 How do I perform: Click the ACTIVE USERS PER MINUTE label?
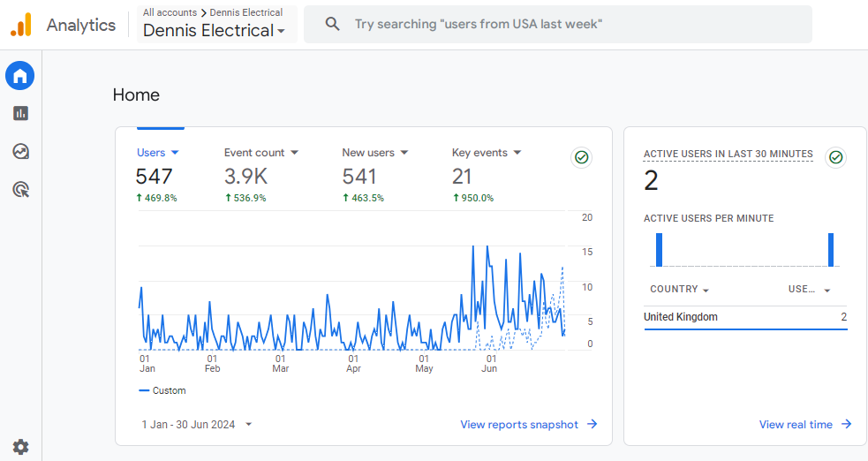pyautogui.click(x=708, y=218)
